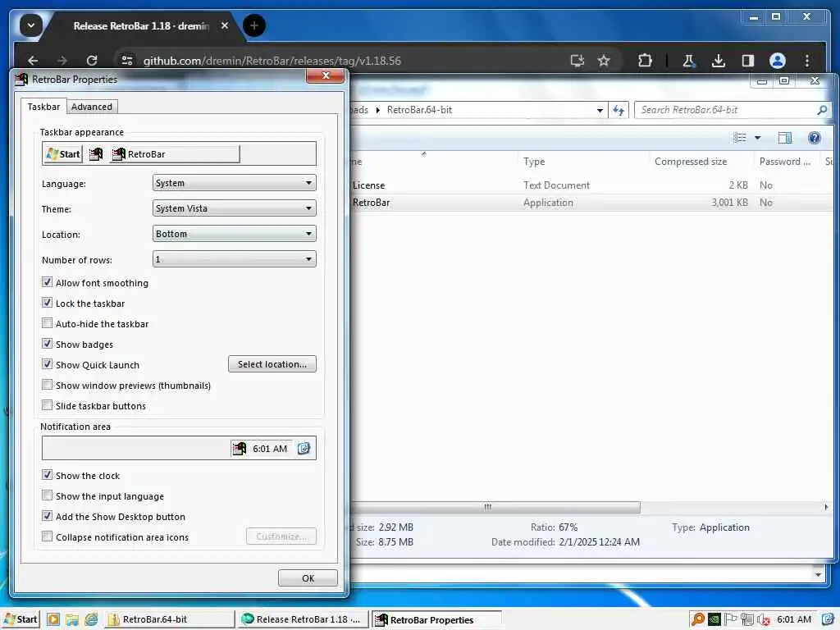Click the taskbar Start button

click(x=21, y=619)
